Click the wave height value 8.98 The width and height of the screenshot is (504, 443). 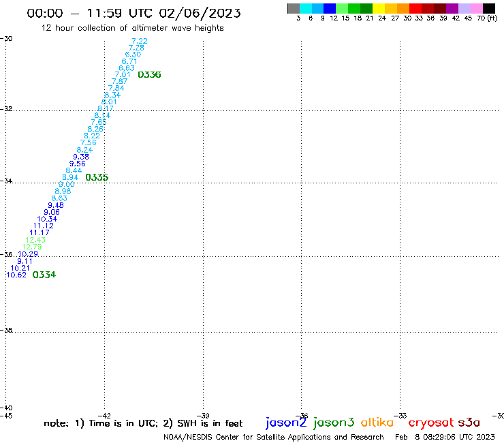[x=63, y=191]
